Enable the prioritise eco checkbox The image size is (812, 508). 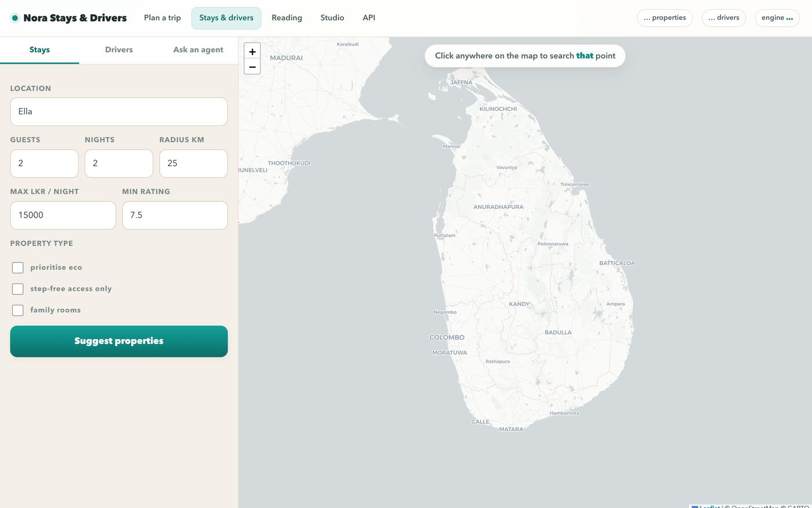pos(18,268)
